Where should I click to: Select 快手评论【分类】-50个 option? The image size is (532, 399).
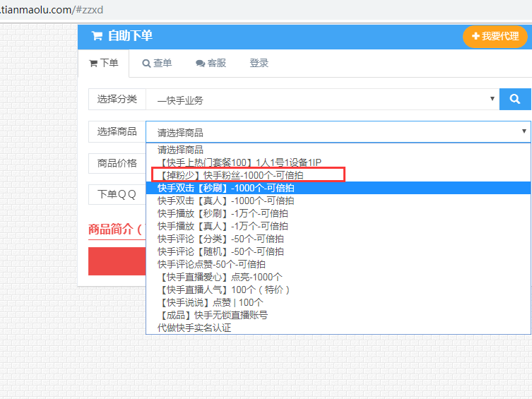click(220, 239)
